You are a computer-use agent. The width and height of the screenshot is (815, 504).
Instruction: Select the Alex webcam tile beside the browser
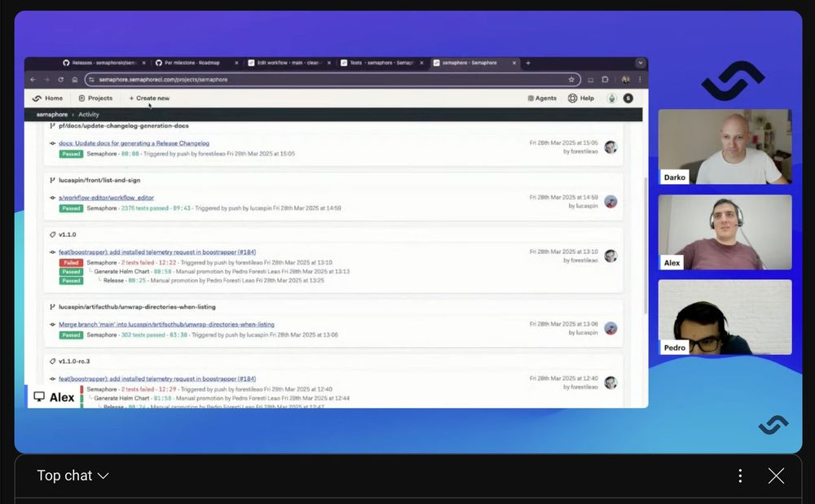point(725,232)
